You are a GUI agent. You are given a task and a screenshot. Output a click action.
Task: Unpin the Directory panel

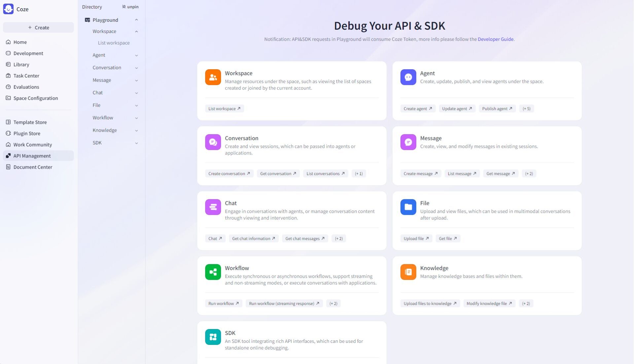pyautogui.click(x=130, y=7)
